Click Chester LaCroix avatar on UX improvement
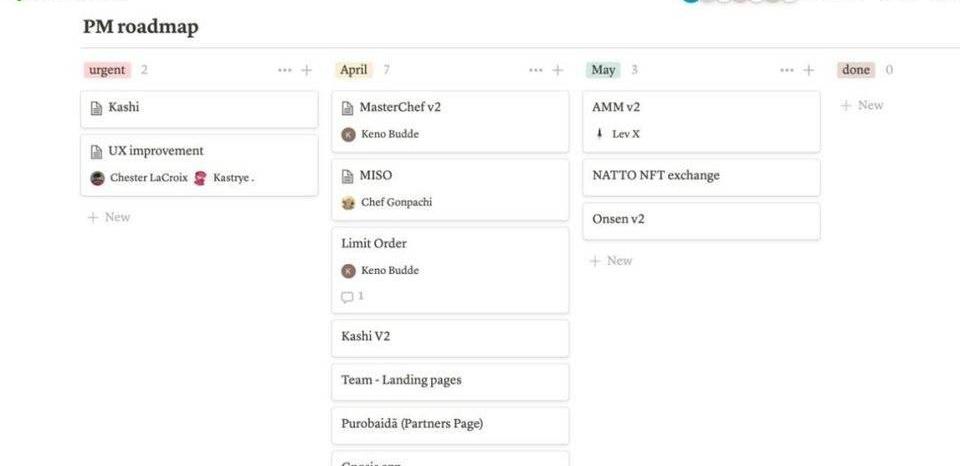 [x=97, y=178]
